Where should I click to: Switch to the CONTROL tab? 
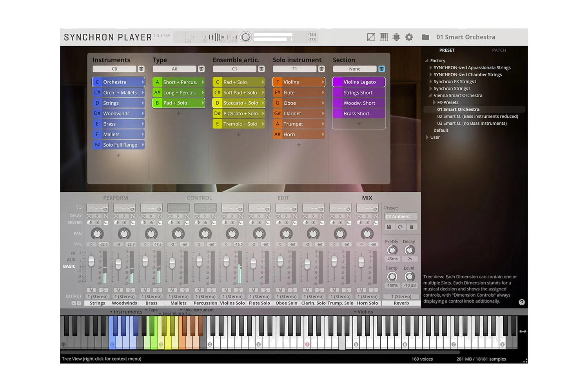point(199,198)
